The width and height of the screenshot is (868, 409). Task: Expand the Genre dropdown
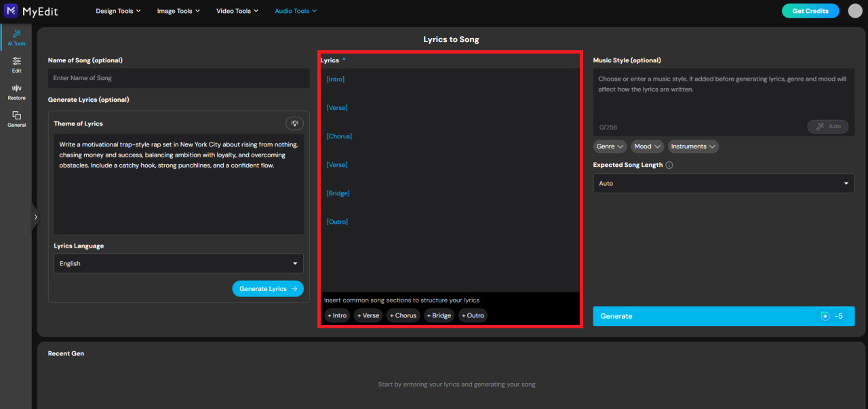coord(609,146)
